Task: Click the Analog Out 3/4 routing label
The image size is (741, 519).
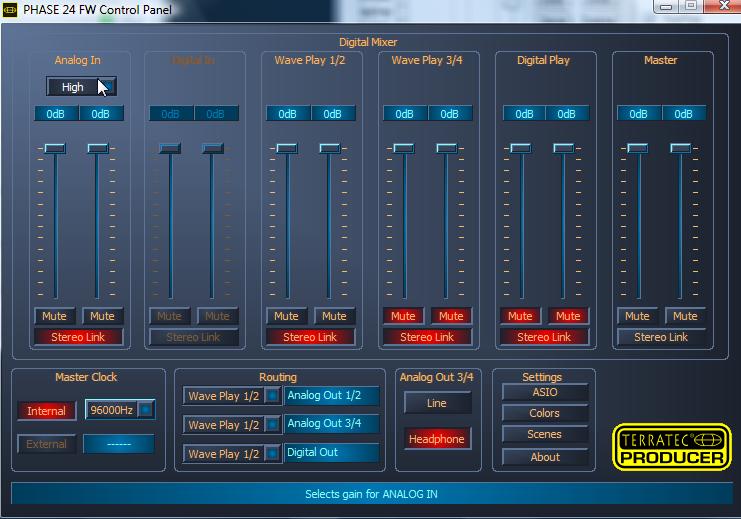Action: 332,424
